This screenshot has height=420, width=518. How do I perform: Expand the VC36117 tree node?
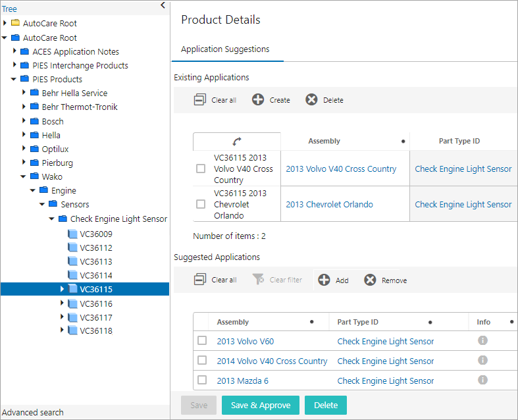62,317
